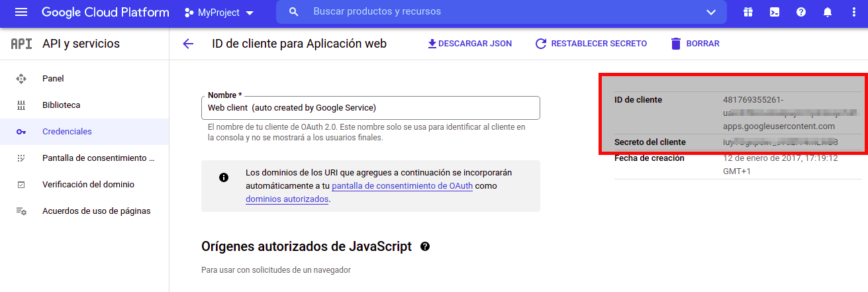Select Credenciales in the sidebar
Viewport: 868px width, 292px height.
[67, 132]
